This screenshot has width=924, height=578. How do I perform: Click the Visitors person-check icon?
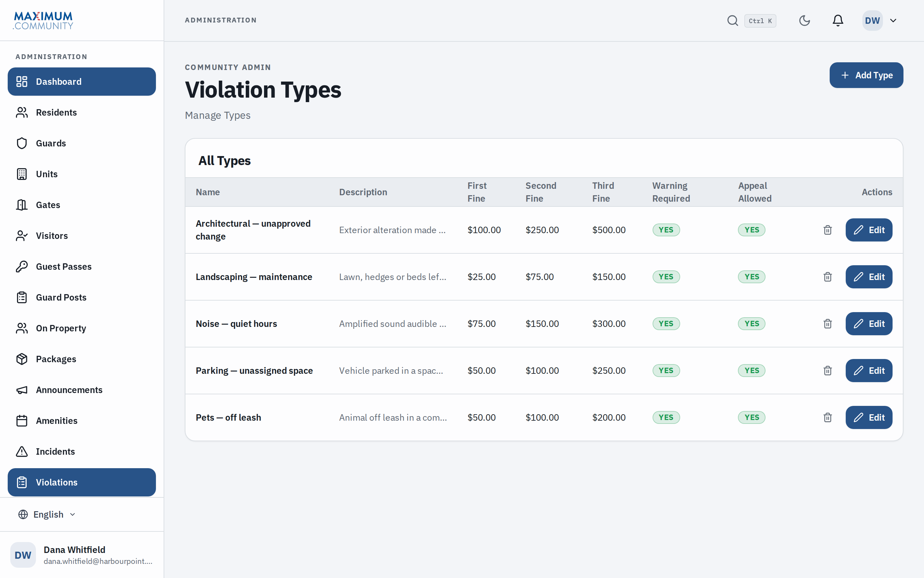(x=22, y=236)
